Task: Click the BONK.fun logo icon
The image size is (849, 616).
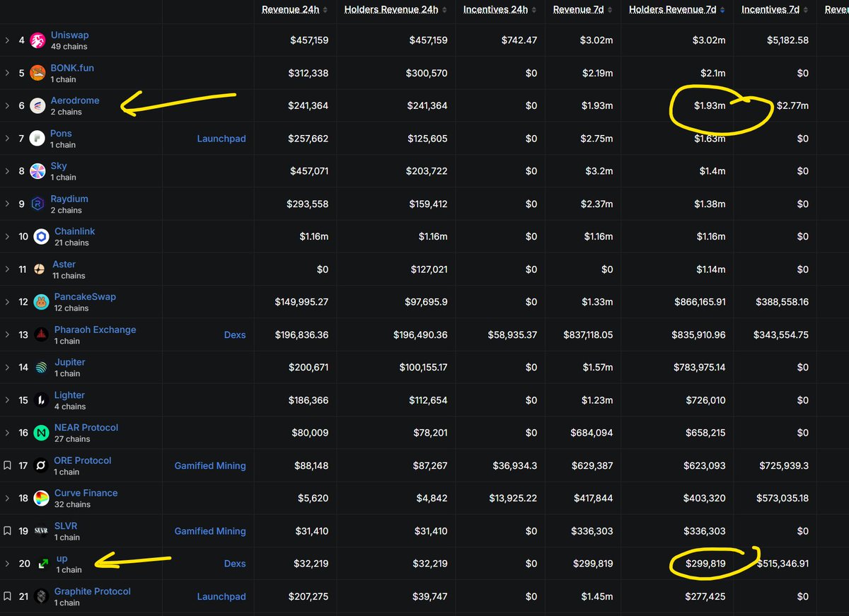Action: click(x=38, y=74)
